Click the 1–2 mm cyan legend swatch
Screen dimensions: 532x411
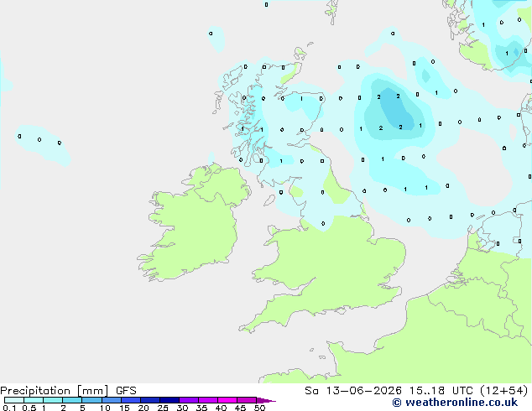(53, 400)
